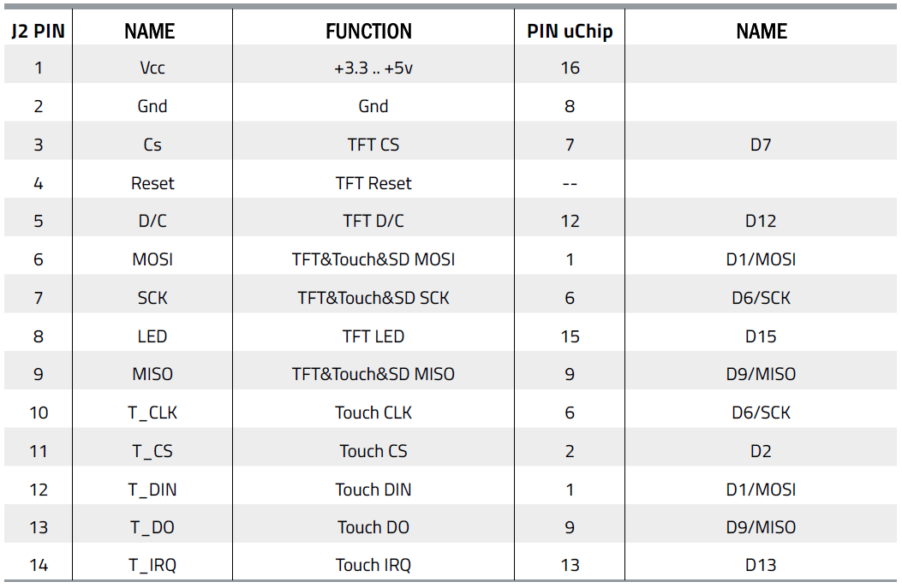Click the "TFT CS" function cell

pos(373,145)
